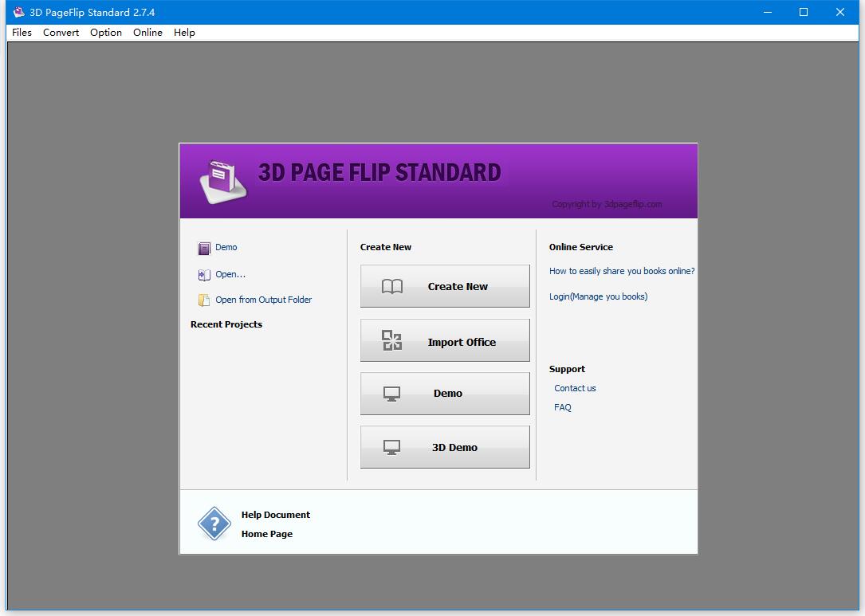Viewport: 865px width, 616px height.
Task: Open the Online menu
Action: click(147, 33)
